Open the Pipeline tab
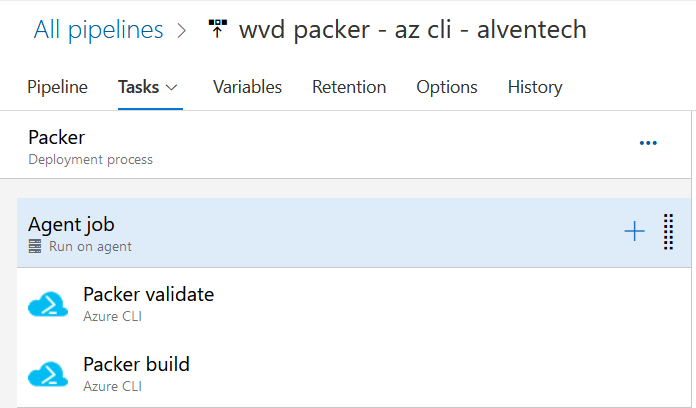The image size is (696, 408). point(57,87)
